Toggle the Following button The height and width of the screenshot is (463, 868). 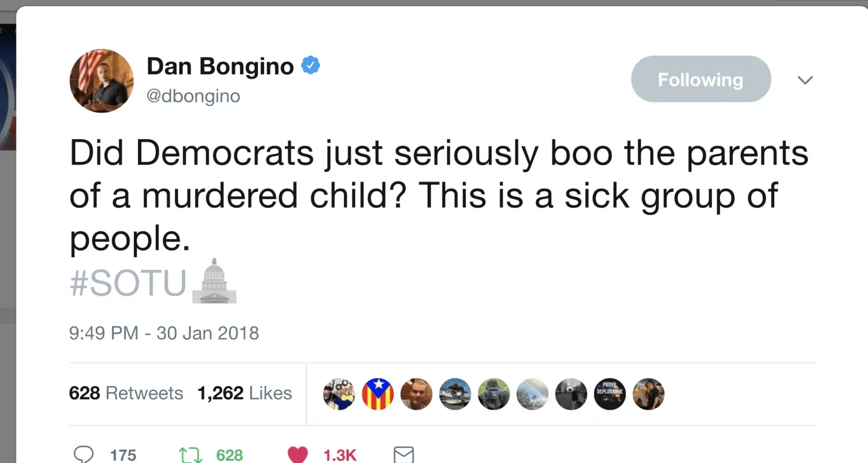[701, 79]
